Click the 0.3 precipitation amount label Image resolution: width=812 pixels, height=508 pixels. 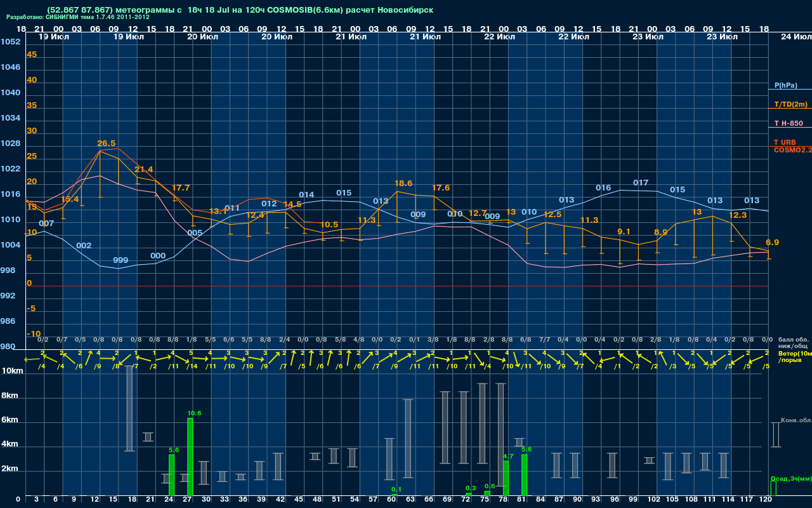click(x=471, y=488)
